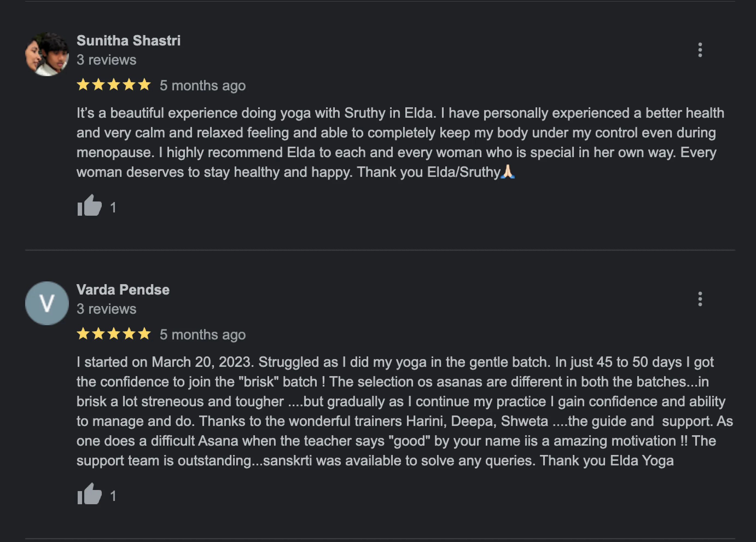Click the first star of Sunitha Shastri's rating
Viewport: 756px width, 542px height.
coord(83,85)
